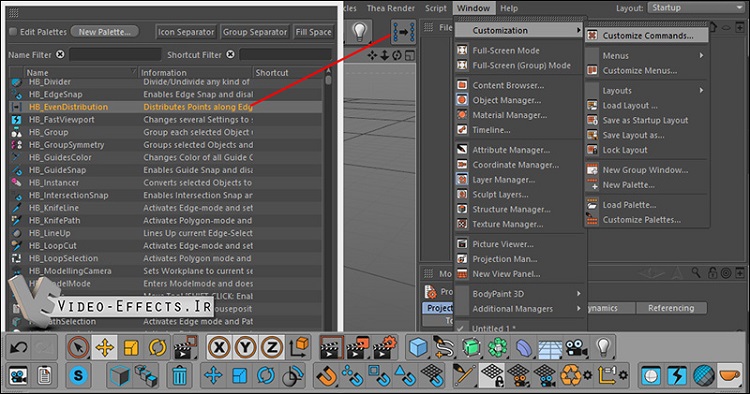750x394 pixels.
Task: Toggle the locked workplane grid icon
Action: (492, 376)
